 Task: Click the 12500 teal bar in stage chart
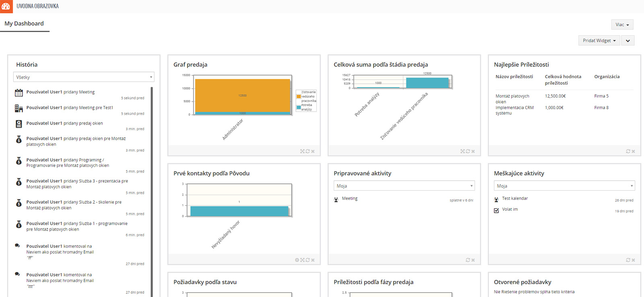[x=427, y=83]
